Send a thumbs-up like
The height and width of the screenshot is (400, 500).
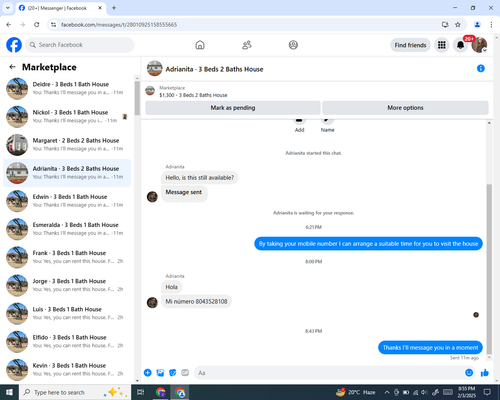pyautogui.click(x=485, y=373)
